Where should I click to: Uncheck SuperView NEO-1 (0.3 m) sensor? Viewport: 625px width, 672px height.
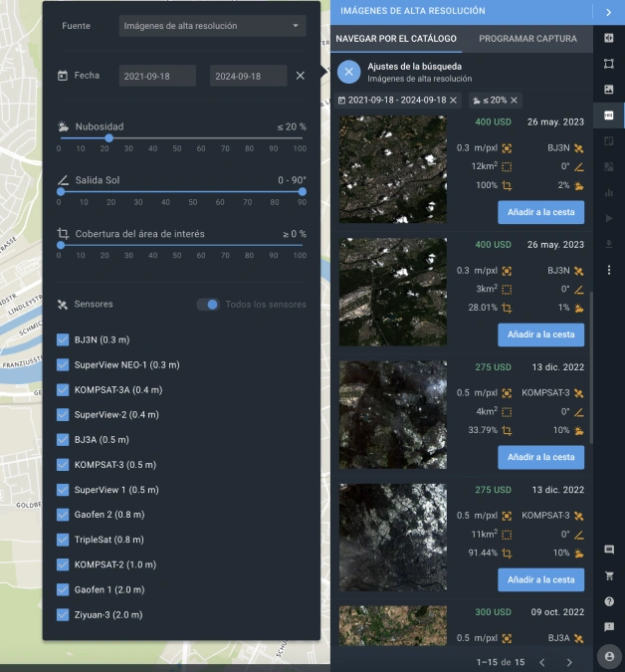(63, 364)
